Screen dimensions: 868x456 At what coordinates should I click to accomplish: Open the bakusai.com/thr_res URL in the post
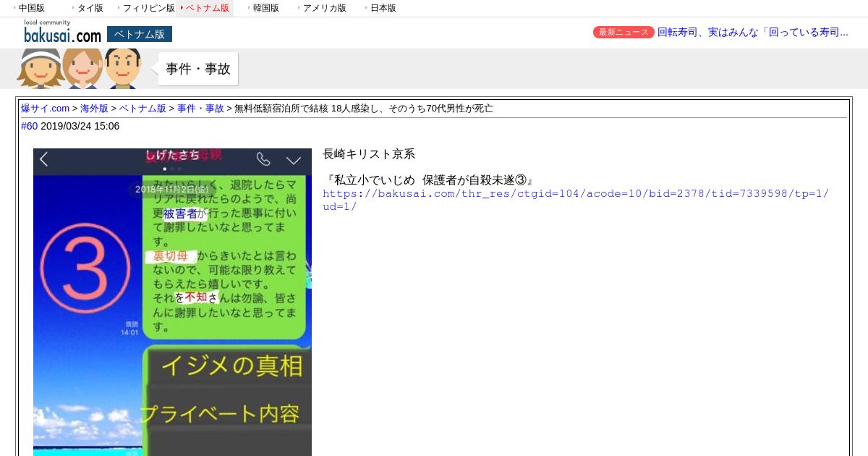[576, 200]
